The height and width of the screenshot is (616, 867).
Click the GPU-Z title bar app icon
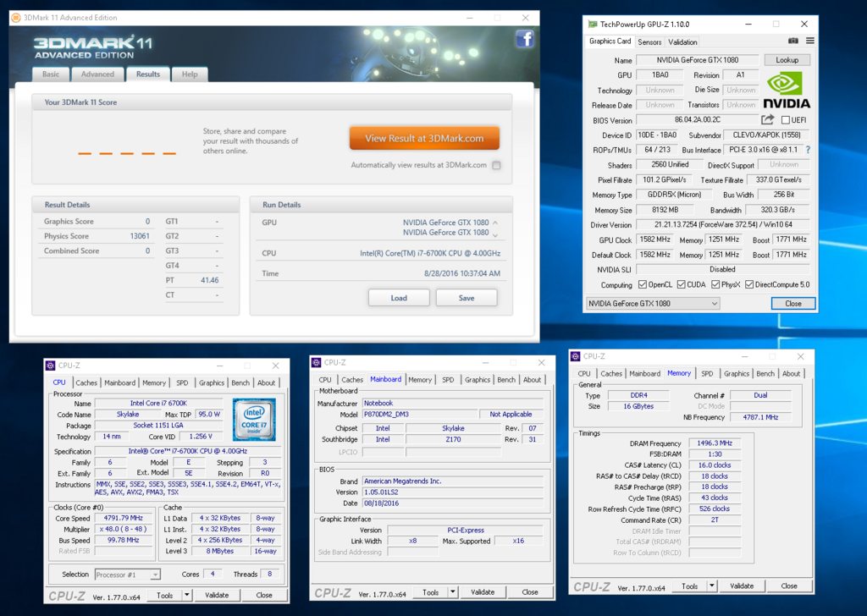coord(592,24)
